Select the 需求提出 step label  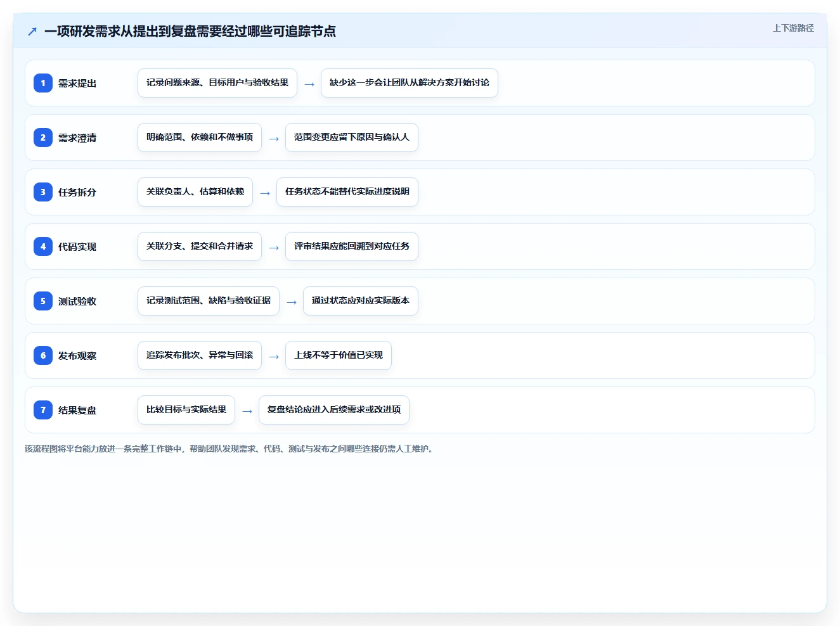pyautogui.click(x=77, y=84)
